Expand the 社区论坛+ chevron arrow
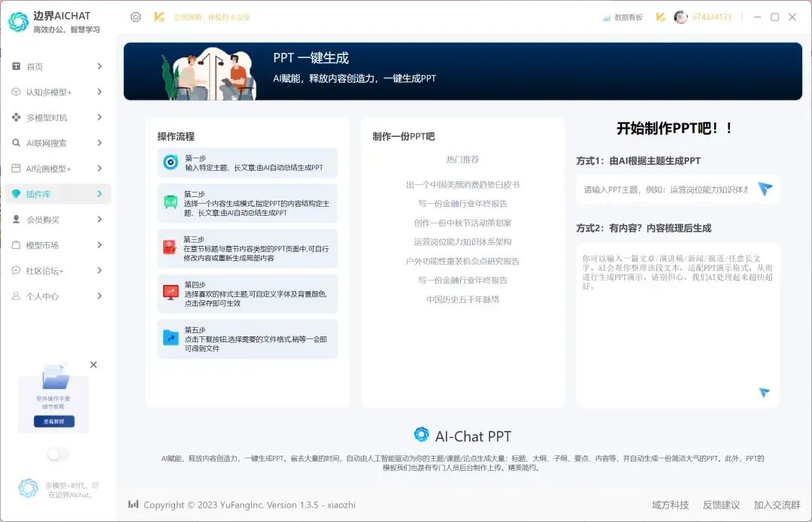The height and width of the screenshot is (522, 812). tap(99, 271)
